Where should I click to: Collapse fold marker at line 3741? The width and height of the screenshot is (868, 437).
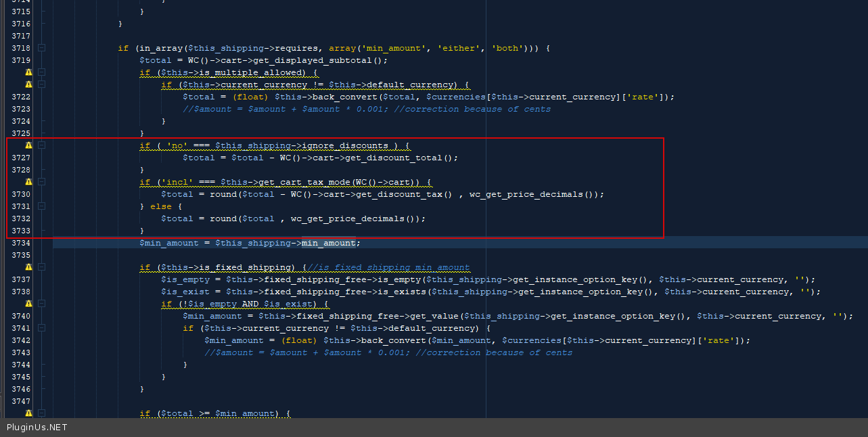pyautogui.click(x=41, y=328)
